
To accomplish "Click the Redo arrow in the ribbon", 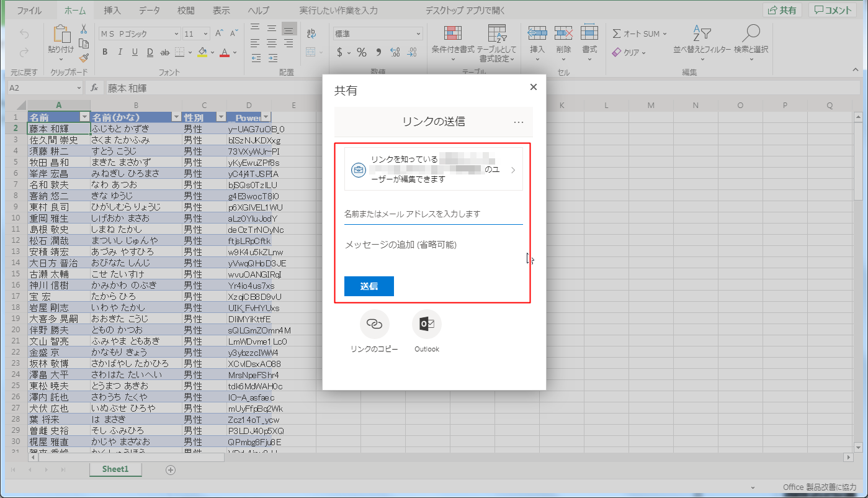I will (24, 53).
